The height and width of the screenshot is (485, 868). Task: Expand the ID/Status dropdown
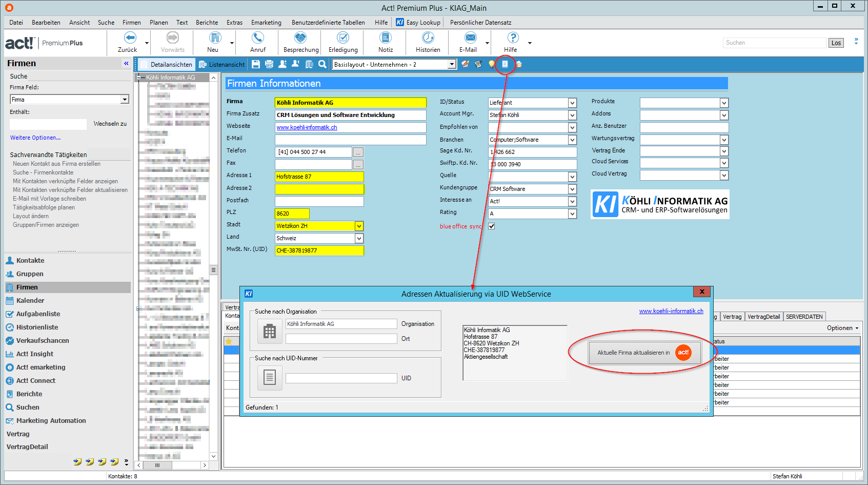pyautogui.click(x=572, y=103)
